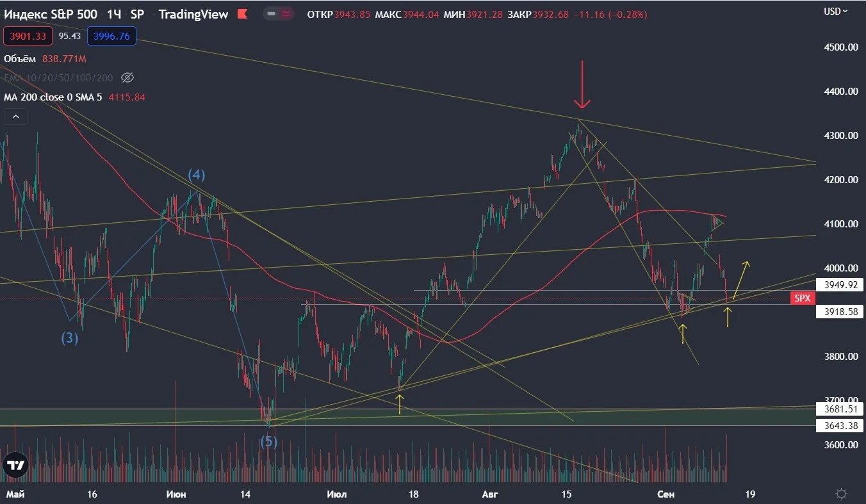
Task: Click the red market status flag icon
Action: (243, 14)
